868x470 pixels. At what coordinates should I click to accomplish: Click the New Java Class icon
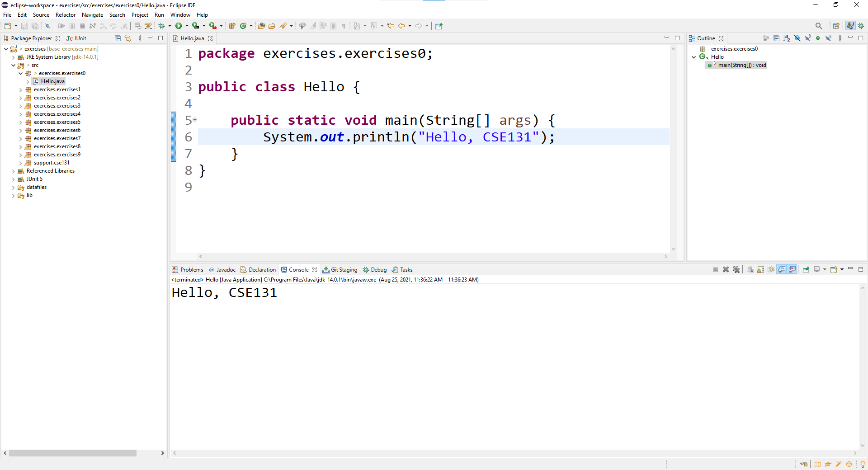point(243,26)
